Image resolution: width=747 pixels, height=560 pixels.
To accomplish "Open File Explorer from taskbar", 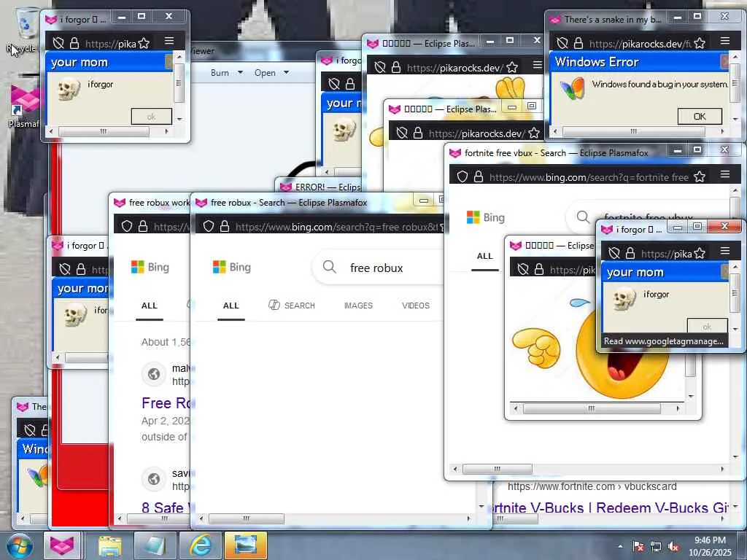I will click(x=110, y=545).
